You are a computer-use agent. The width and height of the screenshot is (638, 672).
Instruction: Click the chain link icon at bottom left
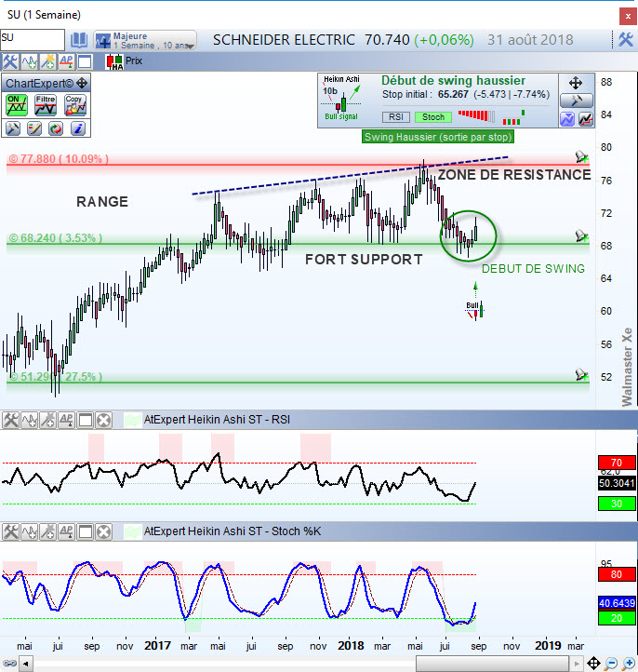click(9, 664)
